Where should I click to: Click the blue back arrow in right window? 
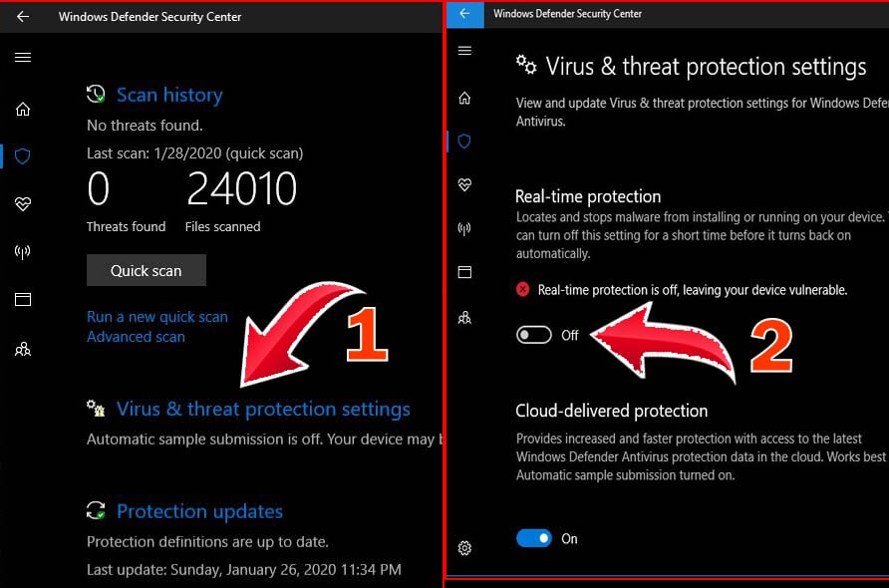click(x=464, y=14)
